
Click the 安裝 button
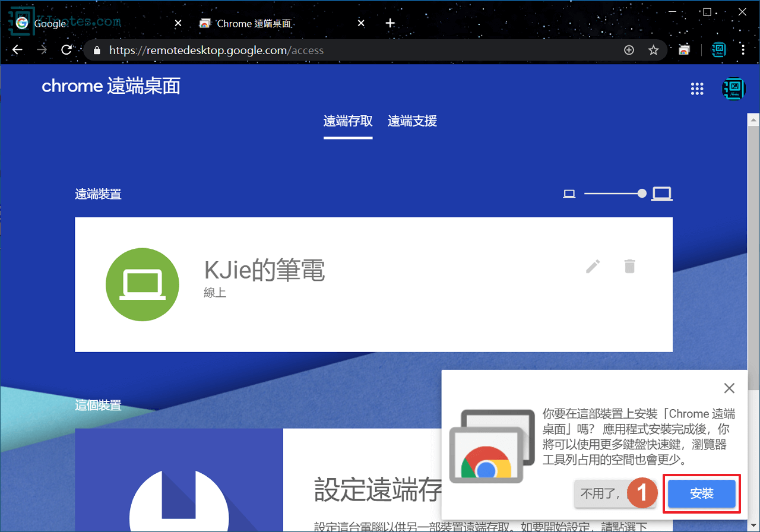coord(702,494)
